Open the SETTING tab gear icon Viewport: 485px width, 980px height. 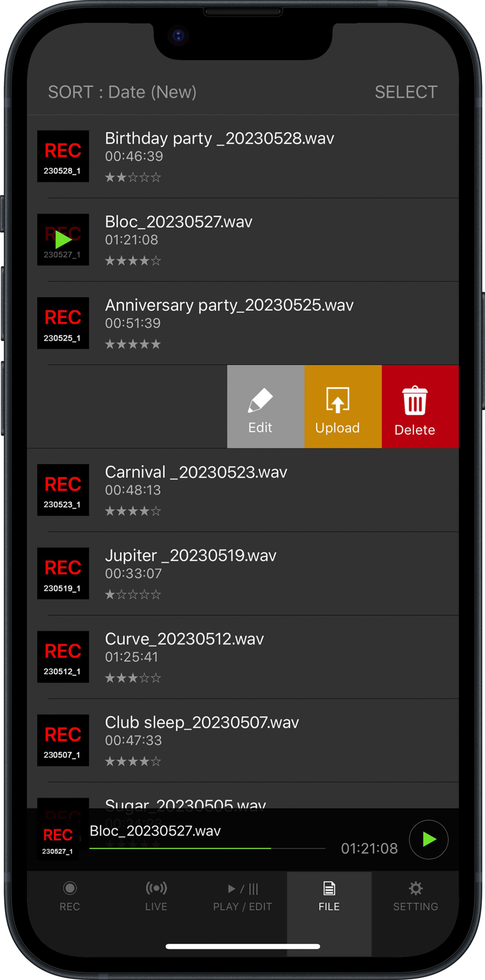[415, 896]
